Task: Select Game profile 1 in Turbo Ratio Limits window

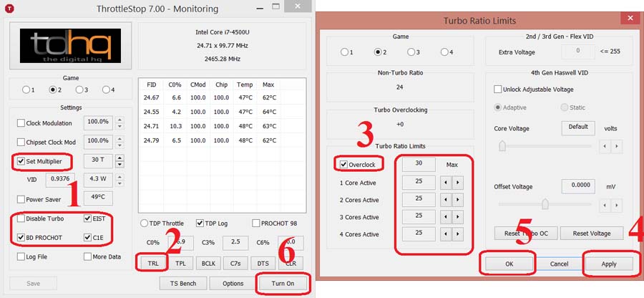Action: (x=344, y=52)
